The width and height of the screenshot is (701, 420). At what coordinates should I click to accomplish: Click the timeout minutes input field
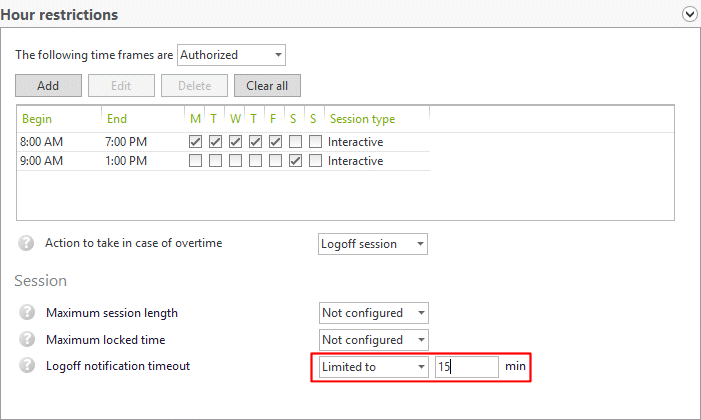466,367
